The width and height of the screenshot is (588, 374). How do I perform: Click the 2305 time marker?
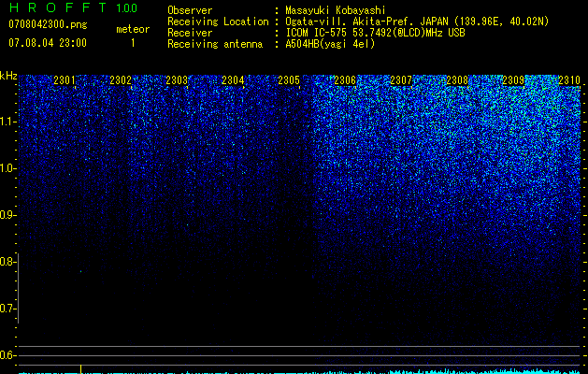(289, 79)
